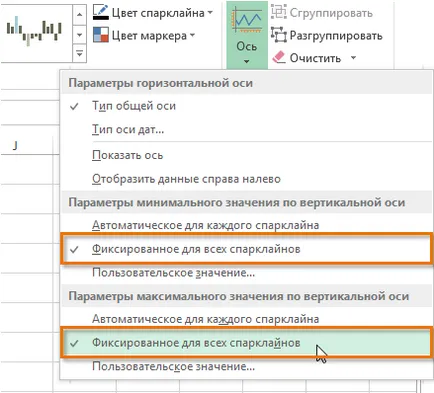Click the Ось axis chart icon

[247, 20]
